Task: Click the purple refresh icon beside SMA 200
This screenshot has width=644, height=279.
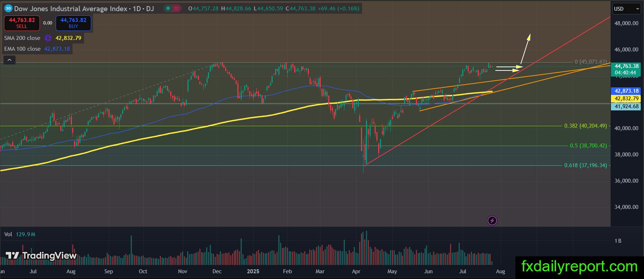Action: pos(48,38)
